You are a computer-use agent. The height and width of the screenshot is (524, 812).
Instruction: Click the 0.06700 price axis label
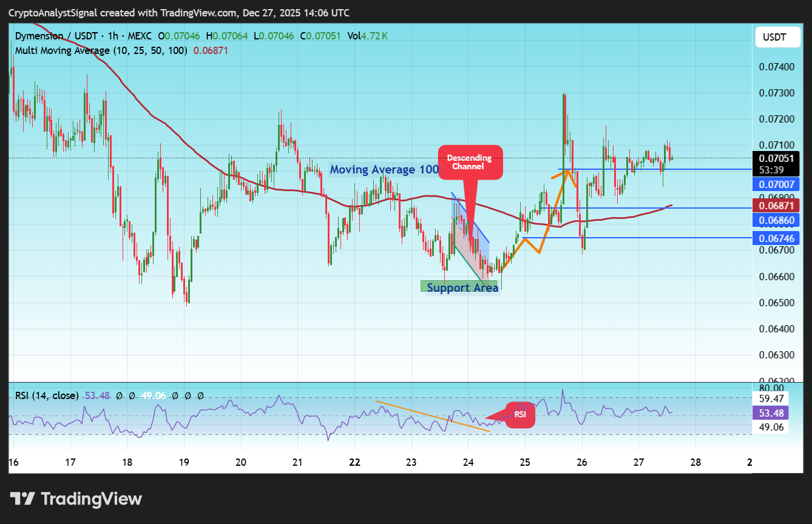click(x=776, y=250)
